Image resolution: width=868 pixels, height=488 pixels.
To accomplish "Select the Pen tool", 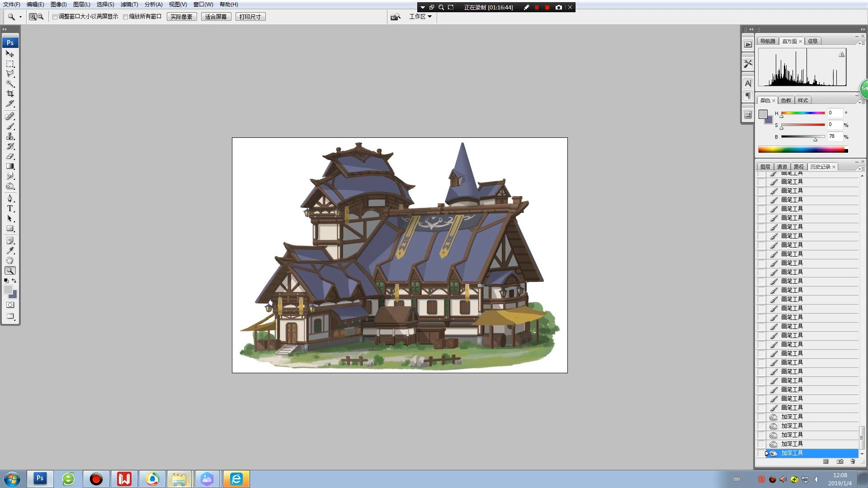I will click(10, 198).
